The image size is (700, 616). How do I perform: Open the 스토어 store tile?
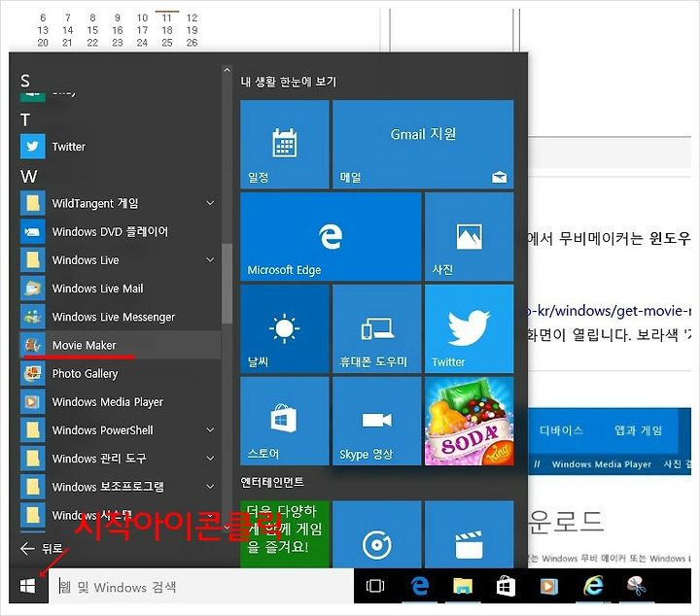click(x=284, y=422)
